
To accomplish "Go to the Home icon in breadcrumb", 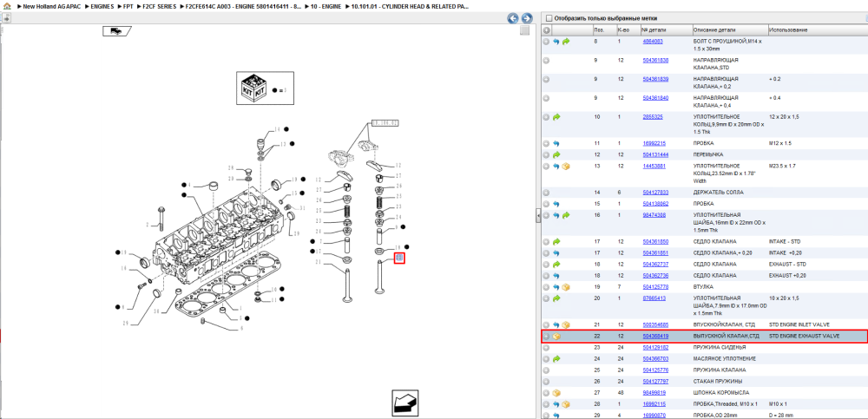I will pyautogui.click(x=7, y=6).
